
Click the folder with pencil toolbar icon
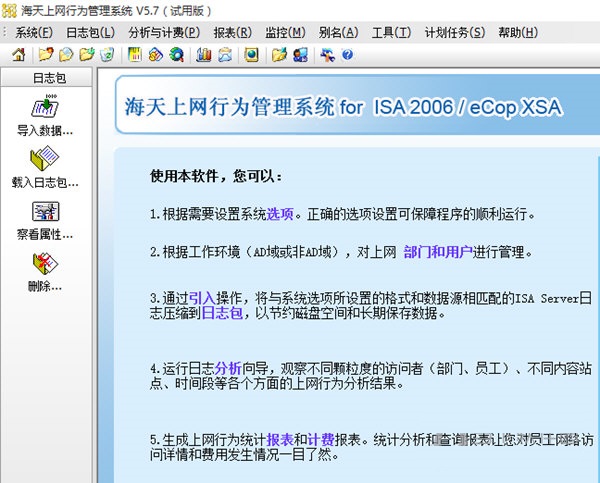(279, 55)
